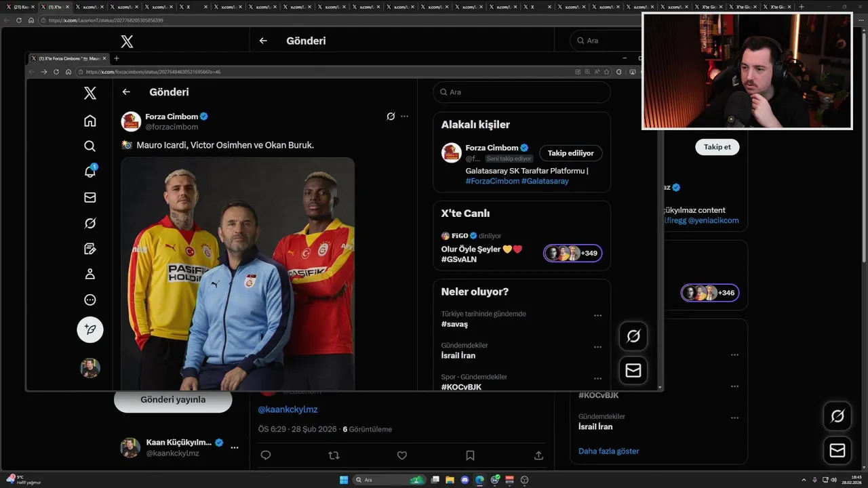Click the background window Ara search field

click(x=605, y=41)
